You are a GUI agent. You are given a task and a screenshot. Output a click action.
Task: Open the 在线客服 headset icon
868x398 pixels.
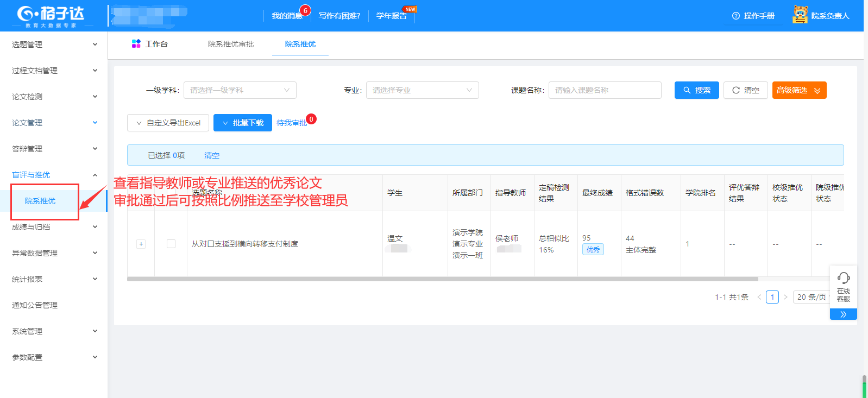[844, 279]
